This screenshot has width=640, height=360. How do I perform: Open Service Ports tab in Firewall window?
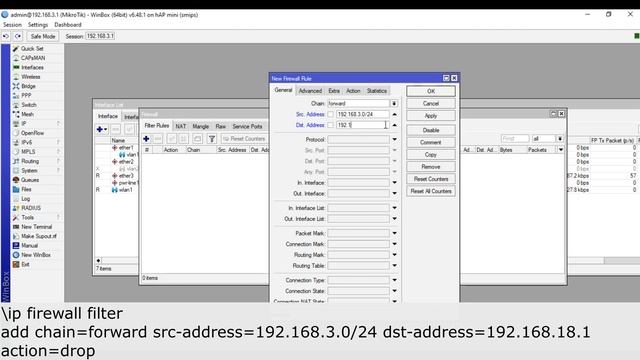(247, 127)
